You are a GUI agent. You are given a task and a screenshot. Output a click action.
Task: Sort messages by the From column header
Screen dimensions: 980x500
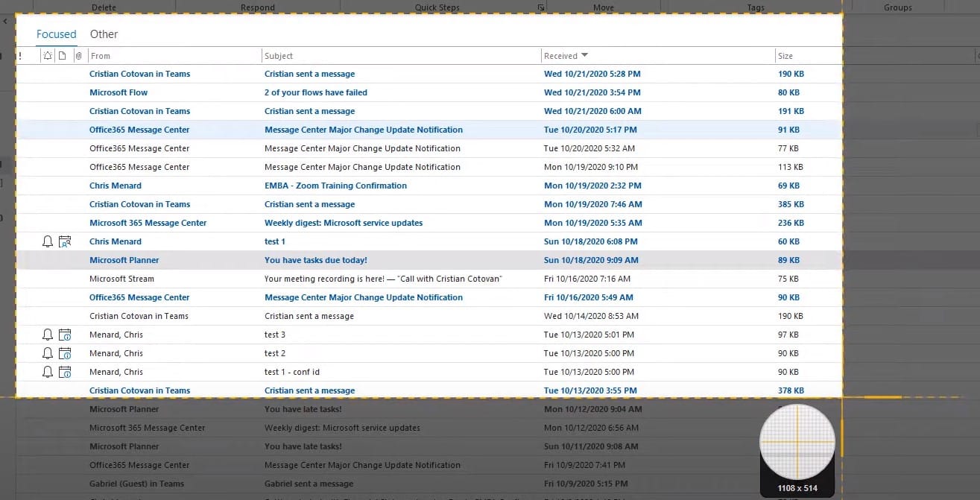(x=100, y=56)
